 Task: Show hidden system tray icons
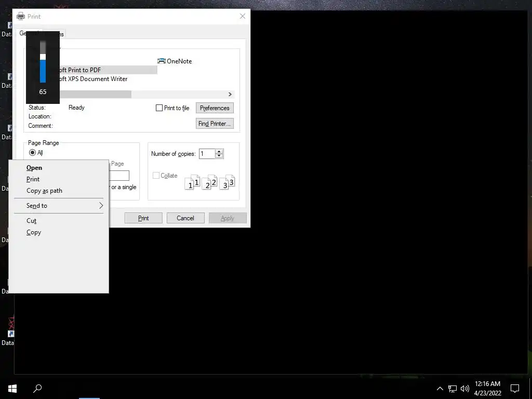pos(440,389)
